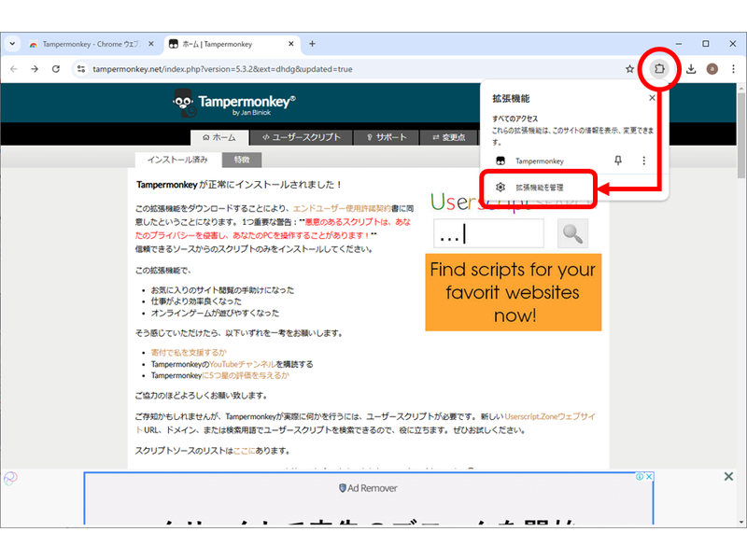The height and width of the screenshot is (560, 747).
Task: Click the Extensions puzzle icon in toolbar
Action: (x=659, y=68)
